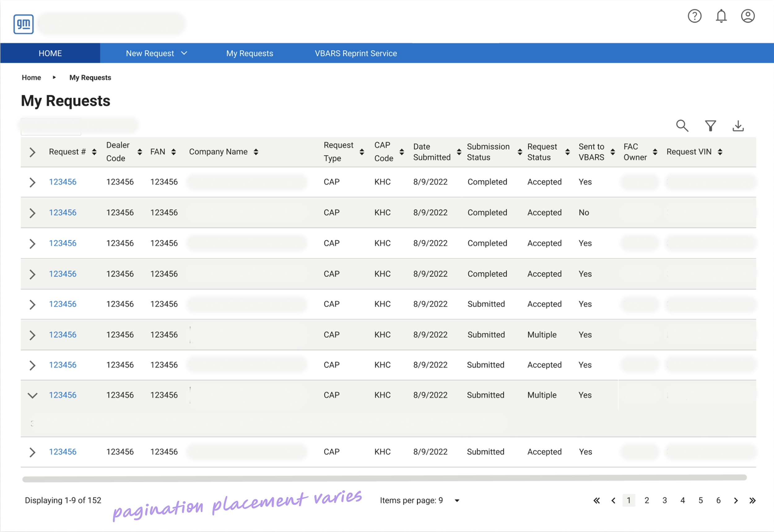Open the Items per page dropdown
774x532 pixels.
457,500
